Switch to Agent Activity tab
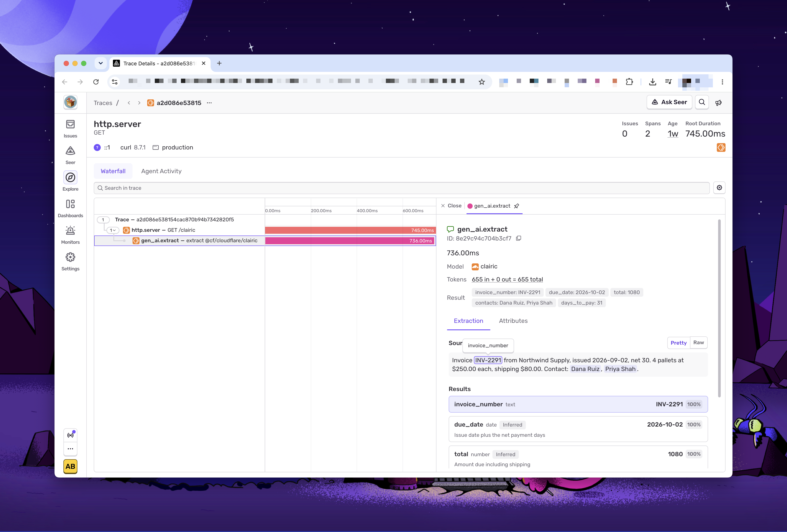The width and height of the screenshot is (787, 532). click(x=161, y=171)
